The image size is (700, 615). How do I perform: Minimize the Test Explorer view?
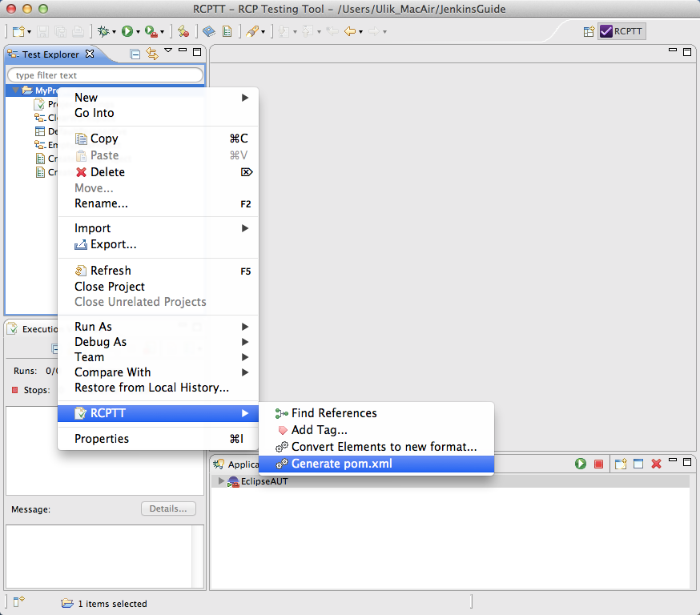point(183,50)
